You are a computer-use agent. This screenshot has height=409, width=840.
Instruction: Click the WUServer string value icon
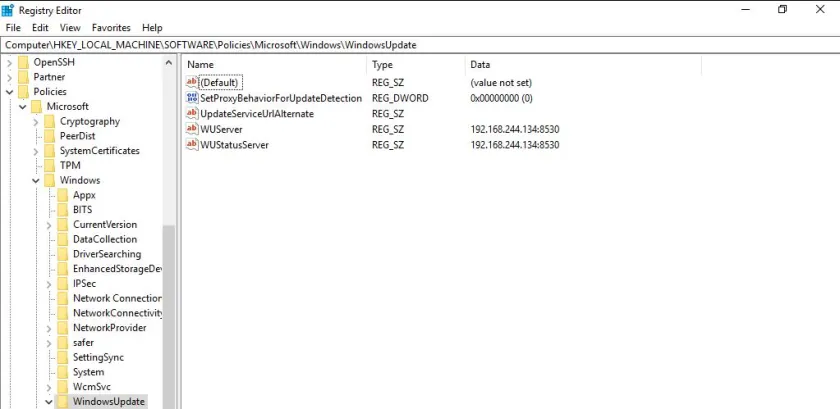point(193,129)
